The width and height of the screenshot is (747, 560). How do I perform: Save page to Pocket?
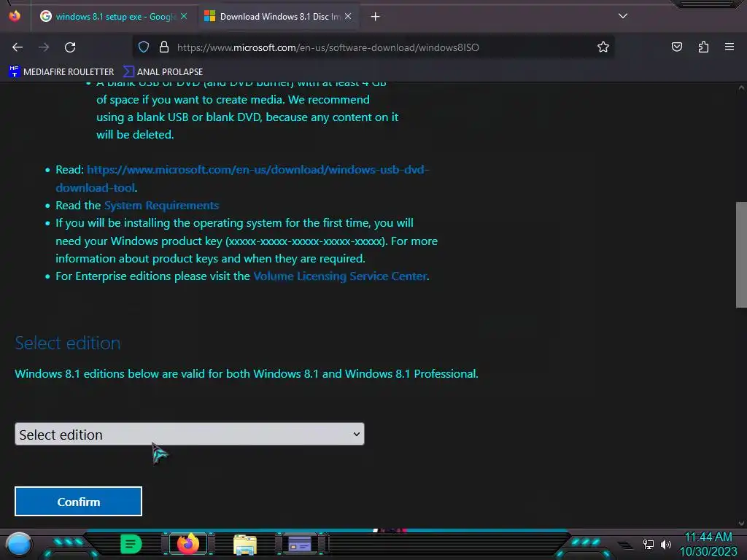pyautogui.click(x=677, y=47)
